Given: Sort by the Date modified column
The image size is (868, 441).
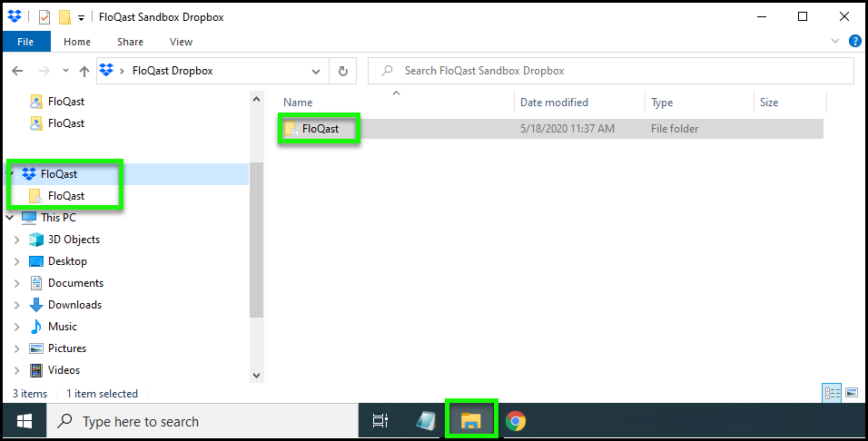Looking at the screenshot, I should [554, 103].
